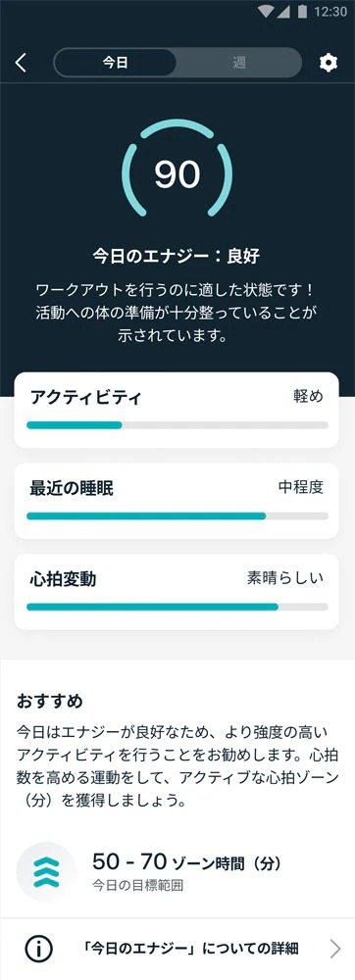Image resolution: width=355 pixels, height=980 pixels.
Task: Tap 50 - 70 ゾーン時間 goal text
Action: (187, 863)
